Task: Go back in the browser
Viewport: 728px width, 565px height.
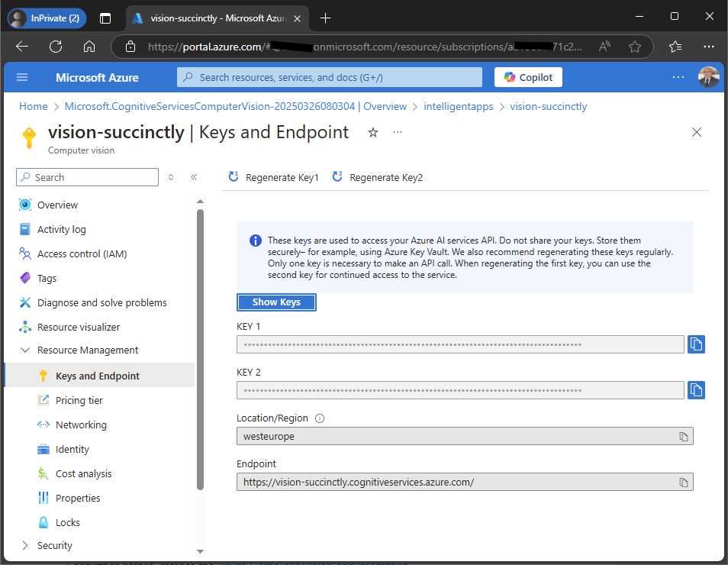Action: pyautogui.click(x=22, y=47)
